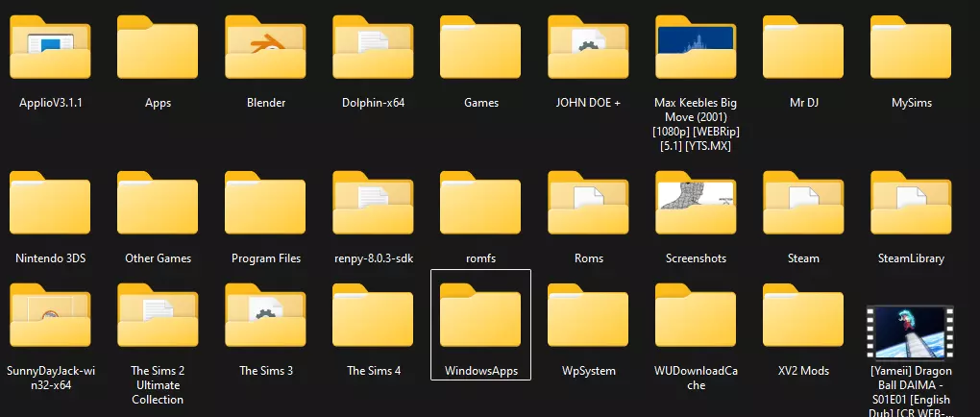Click the 'MySims' name label
The width and height of the screenshot is (980, 417).
[x=911, y=103]
